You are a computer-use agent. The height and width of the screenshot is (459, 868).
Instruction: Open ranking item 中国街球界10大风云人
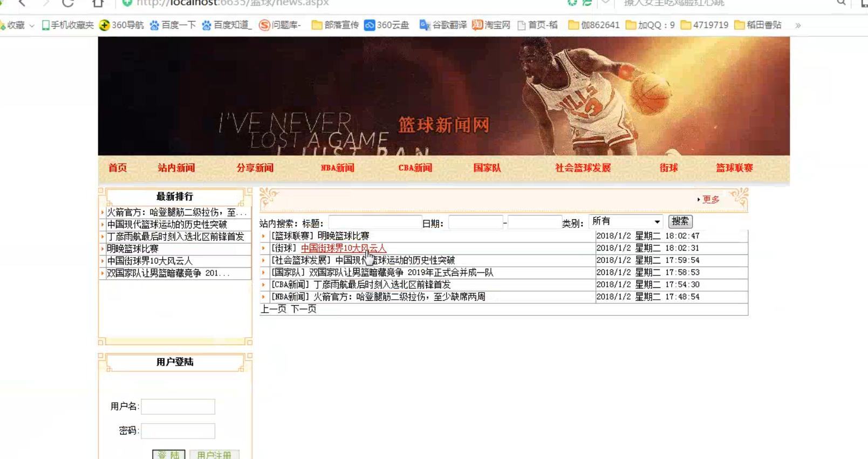[149, 261]
